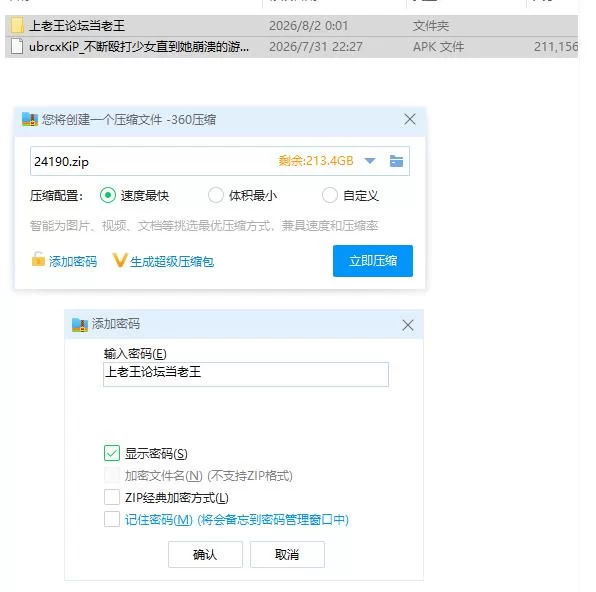The image size is (596, 592).
Task: Click into the 输入密码(E) password field
Action: 246,375
